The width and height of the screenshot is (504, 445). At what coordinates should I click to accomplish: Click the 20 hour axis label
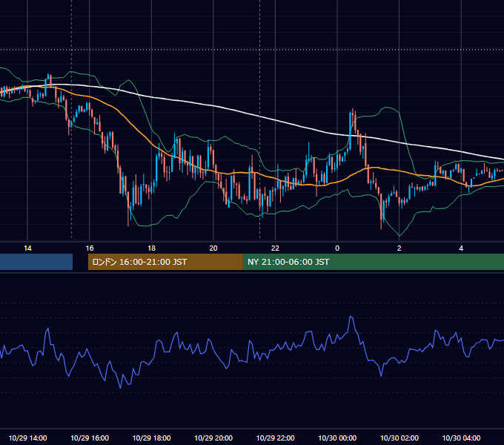(x=213, y=248)
